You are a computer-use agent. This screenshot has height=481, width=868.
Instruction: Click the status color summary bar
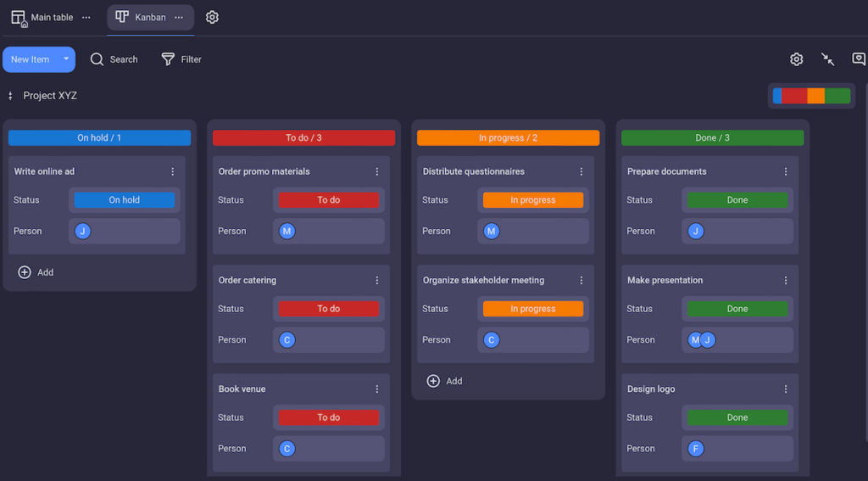coord(811,96)
